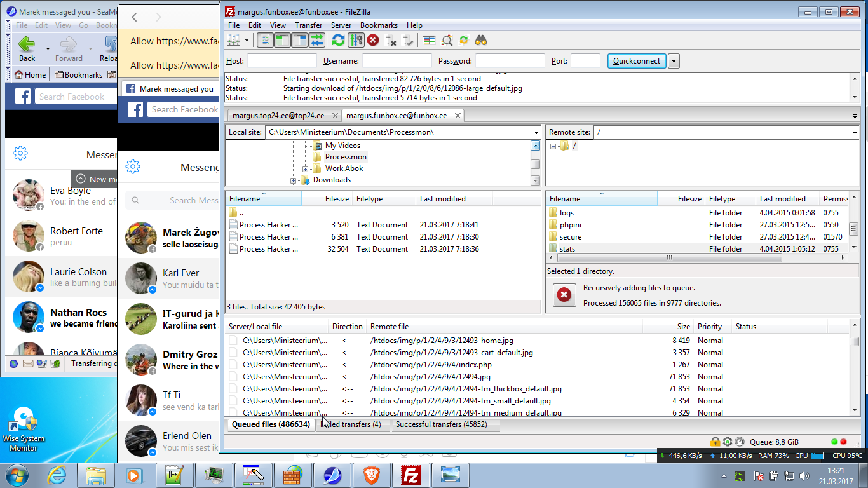This screenshot has width=868, height=488.
Task: Expand the Downloads folder tree node
Action: pyautogui.click(x=294, y=180)
